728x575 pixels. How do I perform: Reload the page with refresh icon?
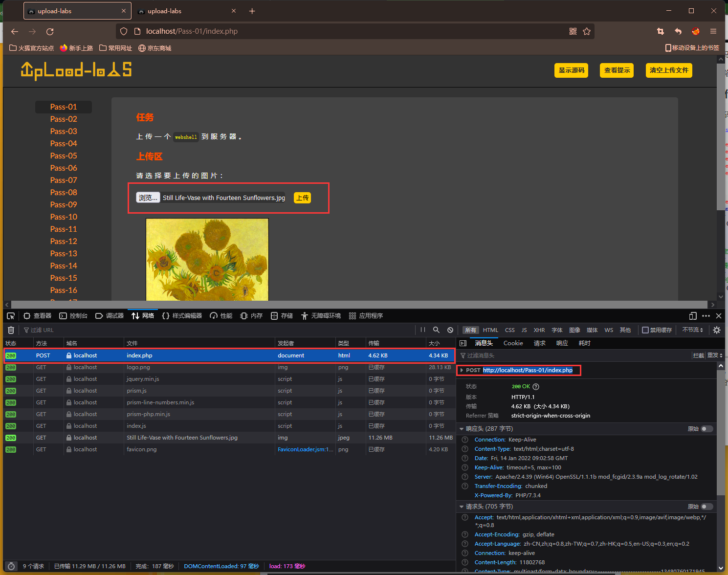click(x=50, y=31)
